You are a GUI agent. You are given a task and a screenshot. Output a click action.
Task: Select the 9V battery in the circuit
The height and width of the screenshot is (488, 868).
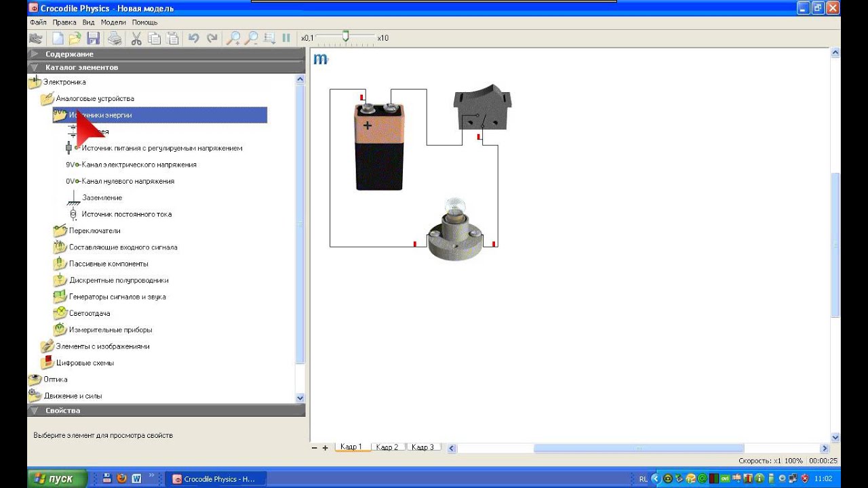[379, 146]
